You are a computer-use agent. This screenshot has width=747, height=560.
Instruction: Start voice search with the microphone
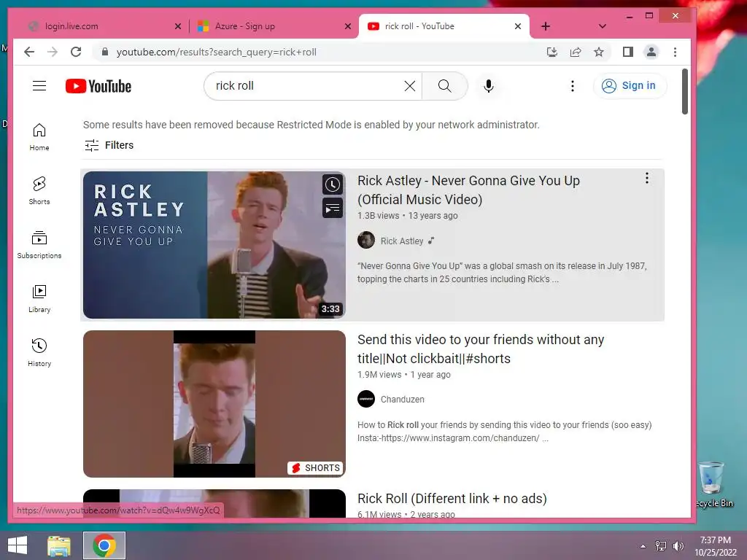pos(488,86)
